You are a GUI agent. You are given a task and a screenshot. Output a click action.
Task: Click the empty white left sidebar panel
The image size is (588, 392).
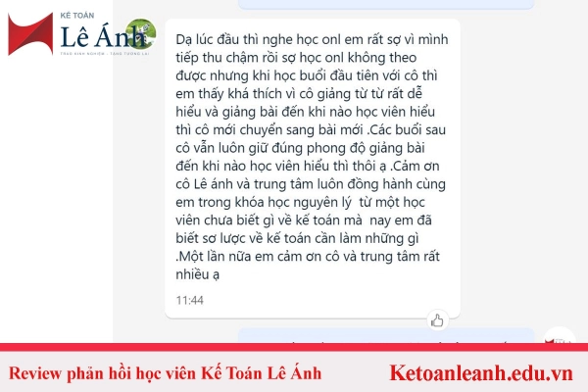coord(56,199)
